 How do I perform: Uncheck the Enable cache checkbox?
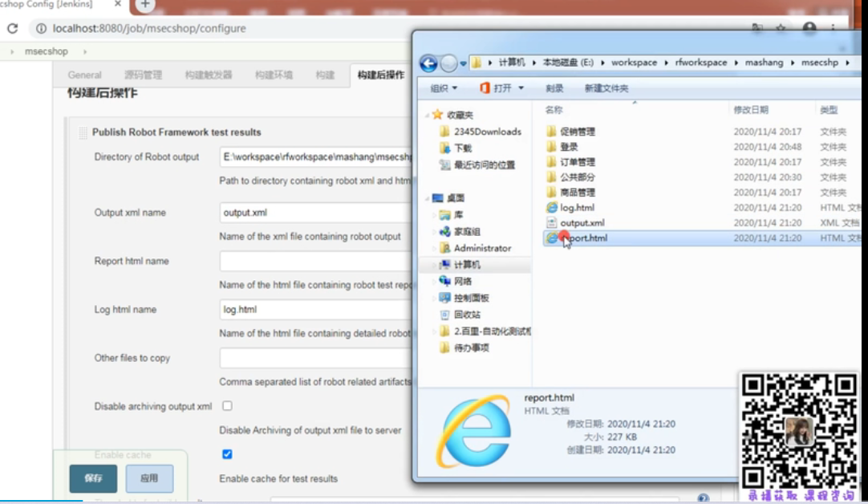click(x=227, y=454)
